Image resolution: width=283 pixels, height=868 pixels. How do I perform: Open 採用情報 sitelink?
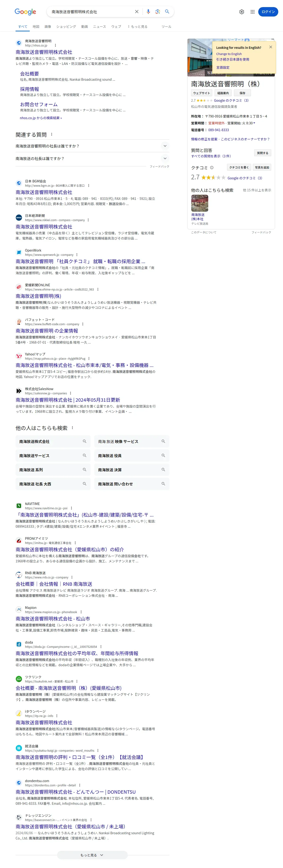pos(30,89)
